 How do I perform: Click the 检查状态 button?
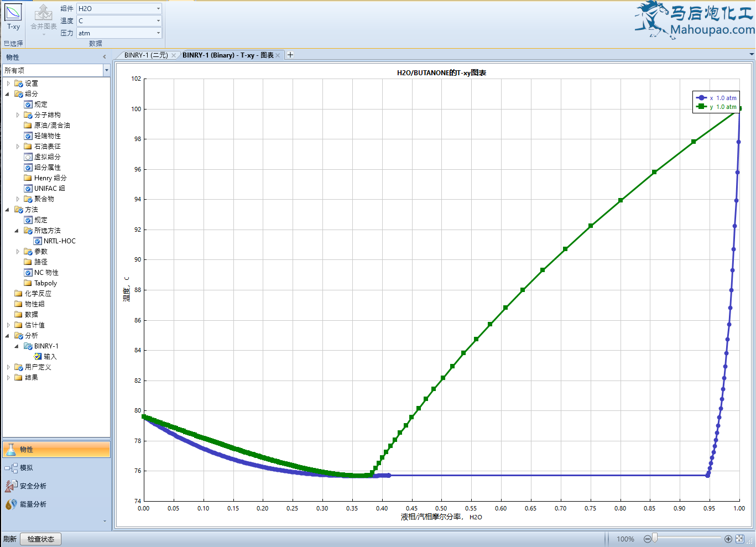[41, 539]
